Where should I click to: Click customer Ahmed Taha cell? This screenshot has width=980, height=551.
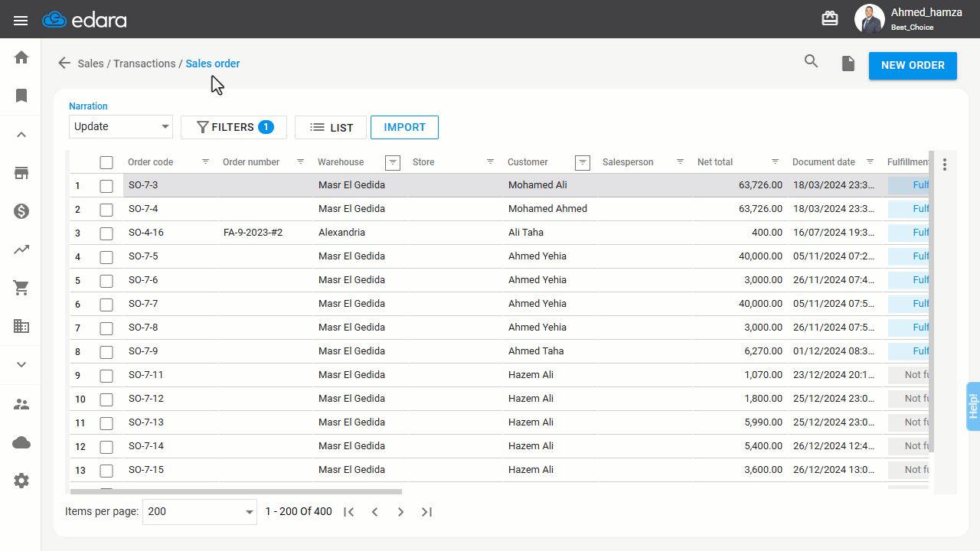tap(550, 351)
